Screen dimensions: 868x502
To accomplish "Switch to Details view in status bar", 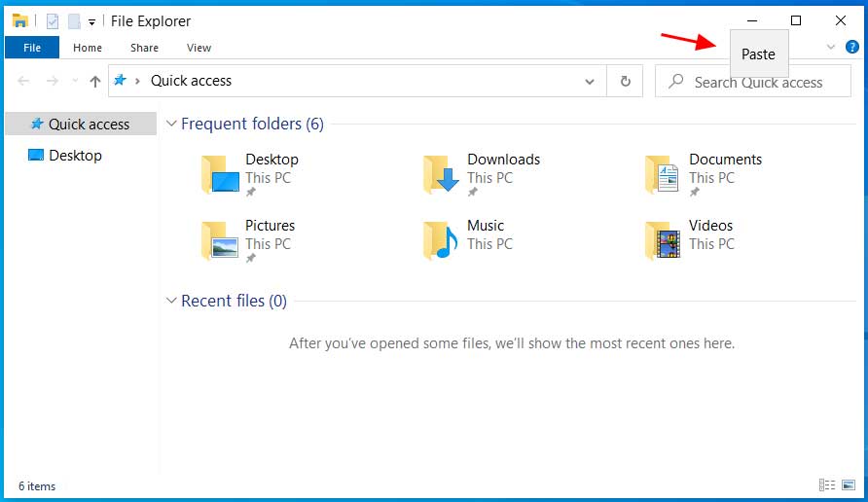I will click(x=827, y=485).
